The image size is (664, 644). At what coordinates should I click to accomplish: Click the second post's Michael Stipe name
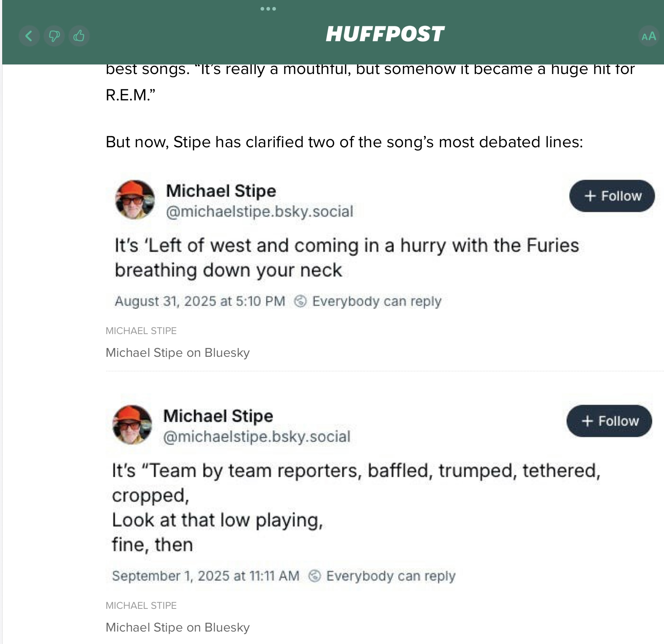pos(218,416)
